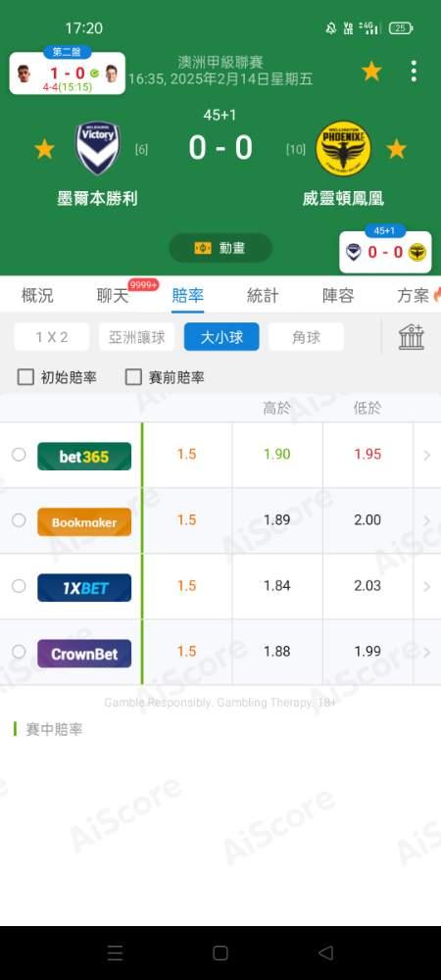Select the Bookmaker row radio button
The width and height of the screenshot is (441, 980).
[x=19, y=520]
